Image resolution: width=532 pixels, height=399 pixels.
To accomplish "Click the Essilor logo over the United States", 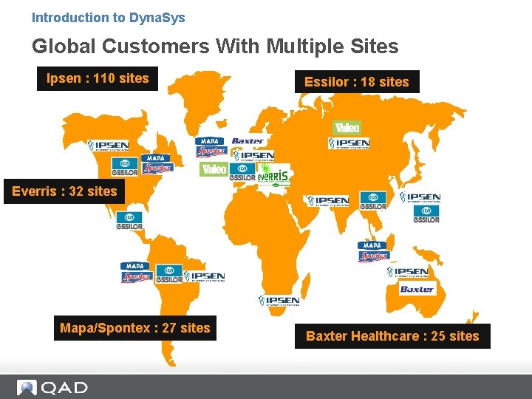I will point(125,166).
